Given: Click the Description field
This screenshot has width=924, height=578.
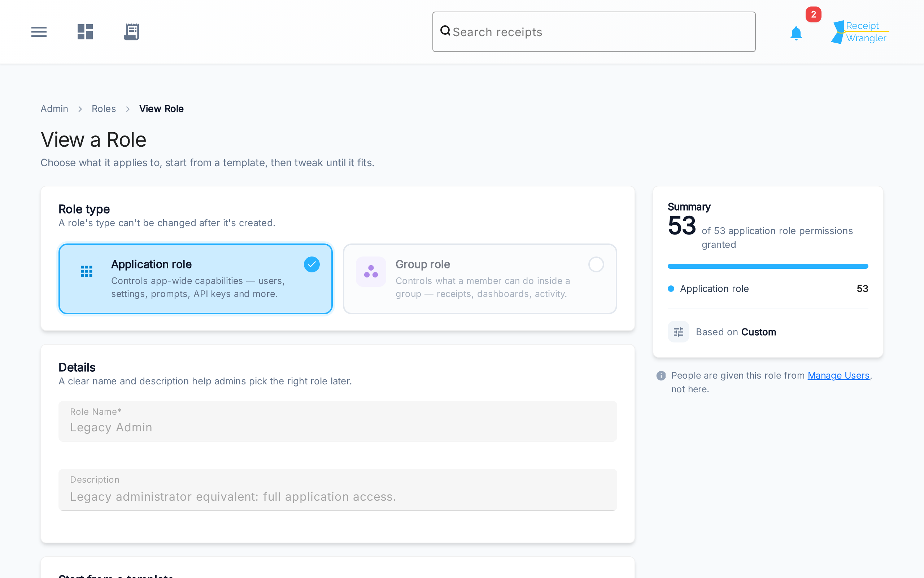Looking at the screenshot, I should point(337,490).
